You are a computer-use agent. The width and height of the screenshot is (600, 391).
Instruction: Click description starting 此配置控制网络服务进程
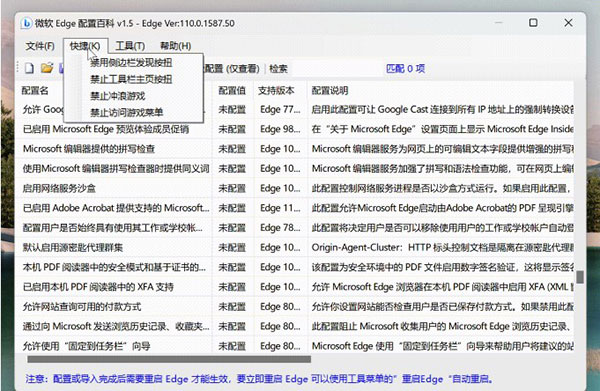click(x=441, y=188)
